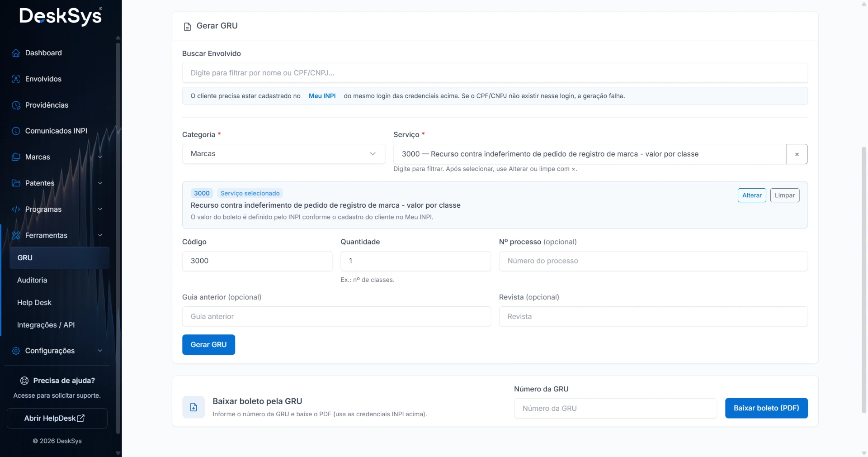Click the Envolvidos people icon
The height and width of the screenshot is (457, 868).
16,79
